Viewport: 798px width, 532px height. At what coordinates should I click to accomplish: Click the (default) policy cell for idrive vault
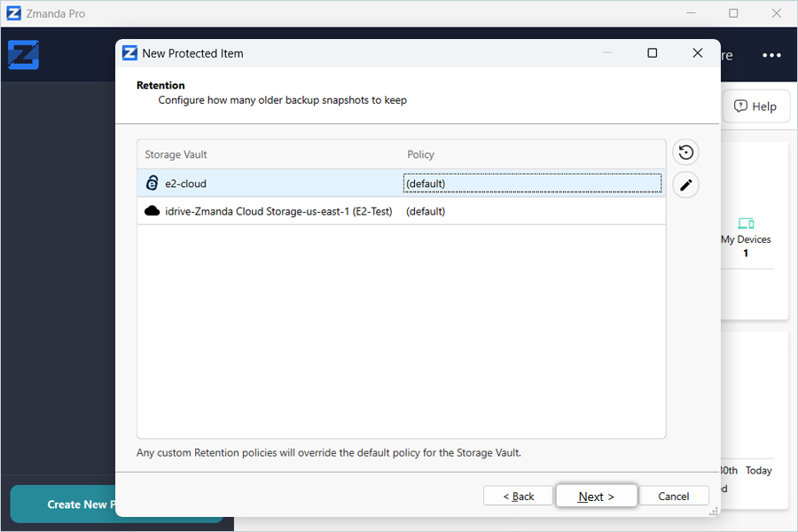click(x=426, y=212)
